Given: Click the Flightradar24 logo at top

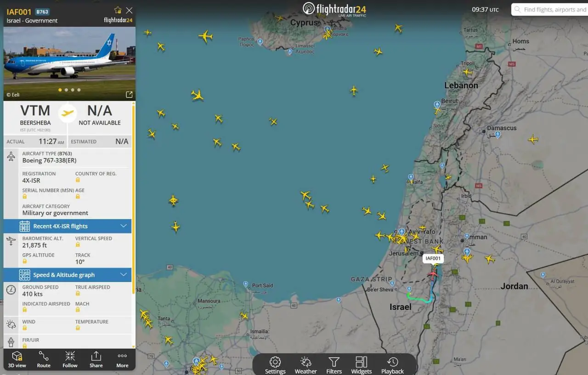Looking at the screenshot, I should click(334, 9).
